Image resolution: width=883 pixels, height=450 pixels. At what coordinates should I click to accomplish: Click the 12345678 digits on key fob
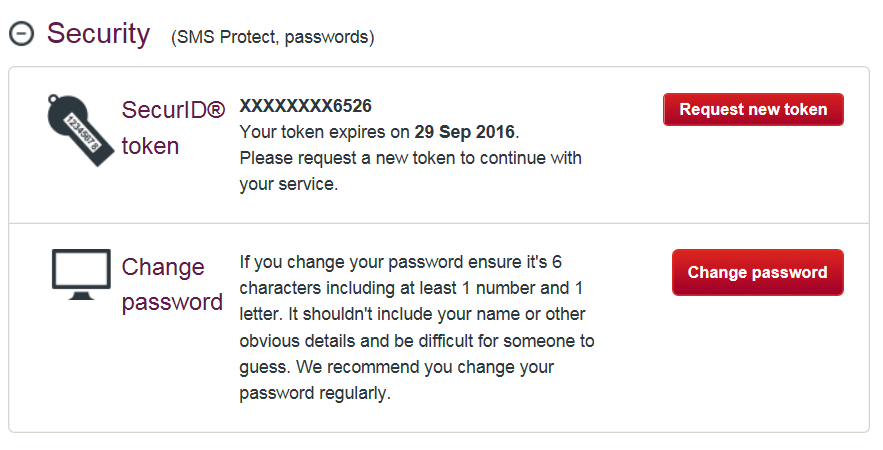[82, 133]
